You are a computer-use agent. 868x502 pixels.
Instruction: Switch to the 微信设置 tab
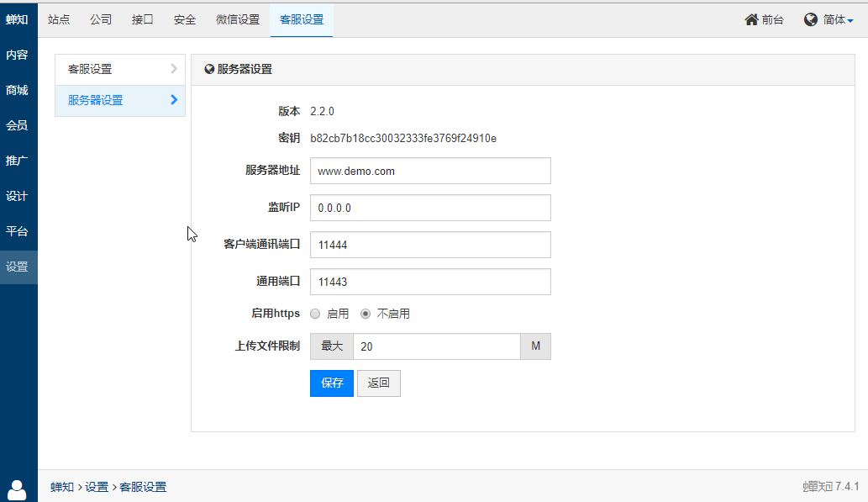(x=238, y=20)
